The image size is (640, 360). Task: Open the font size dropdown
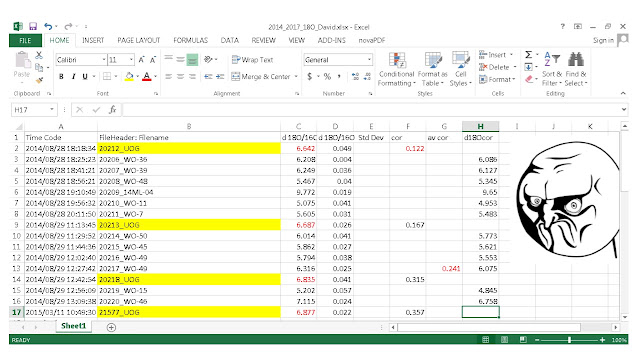[131, 60]
